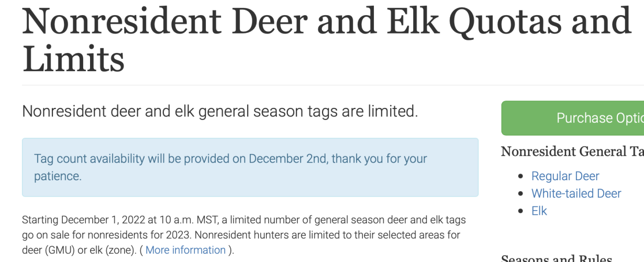Image resolution: width=644 pixels, height=262 pixels.
Task: Click the Seasons and Rules heading
Action: tap(557, 258)
